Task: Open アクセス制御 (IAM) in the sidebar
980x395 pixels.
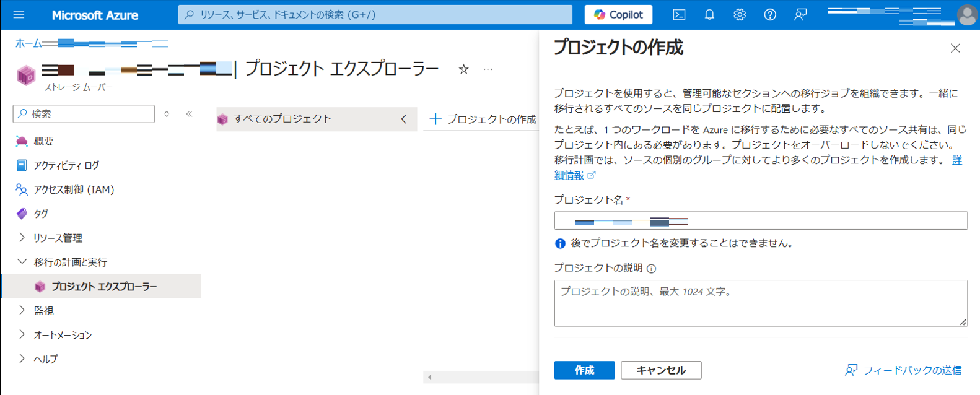Action: point(74,189)
